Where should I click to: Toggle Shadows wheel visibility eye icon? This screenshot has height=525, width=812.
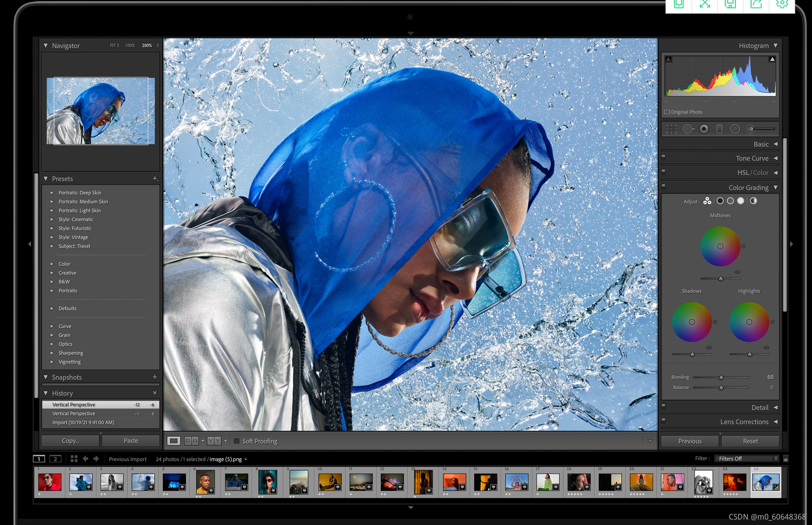[709, 348]
